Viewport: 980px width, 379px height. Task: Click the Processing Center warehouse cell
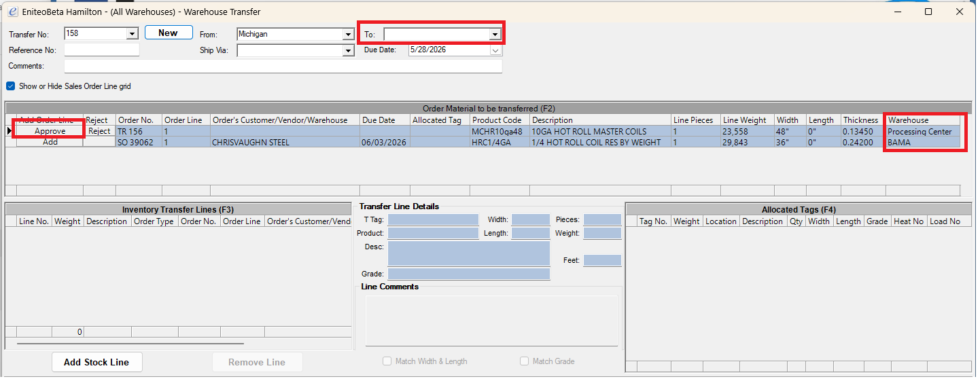click(x=922, y=131)
